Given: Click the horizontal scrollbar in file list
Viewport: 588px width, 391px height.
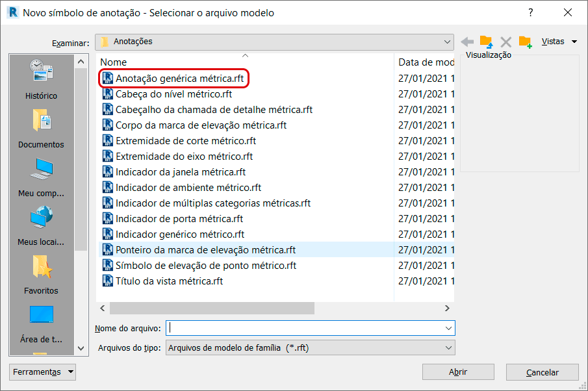Looking at the screenshot, I should (211, 308).
